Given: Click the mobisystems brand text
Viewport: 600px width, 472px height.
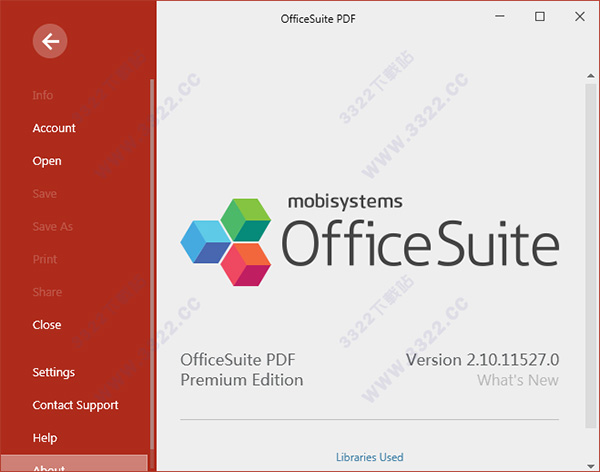Looking at the screenshot, I should 345,202.
